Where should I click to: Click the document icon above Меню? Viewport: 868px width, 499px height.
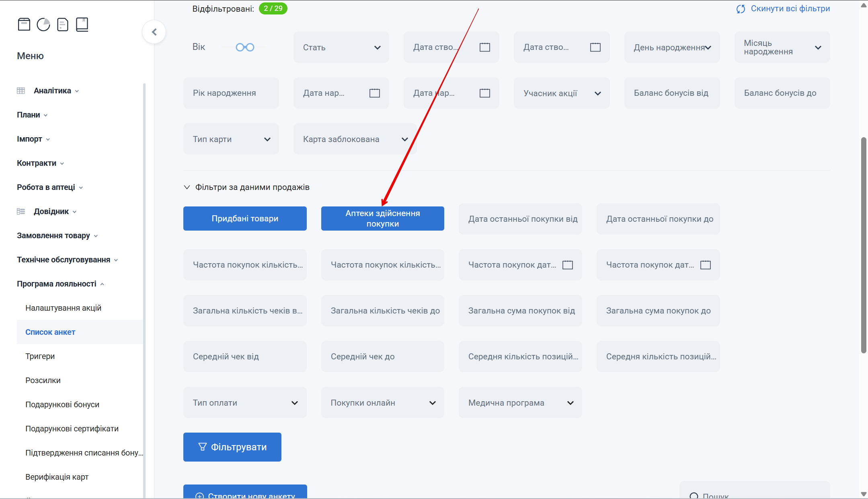[63, 25]
